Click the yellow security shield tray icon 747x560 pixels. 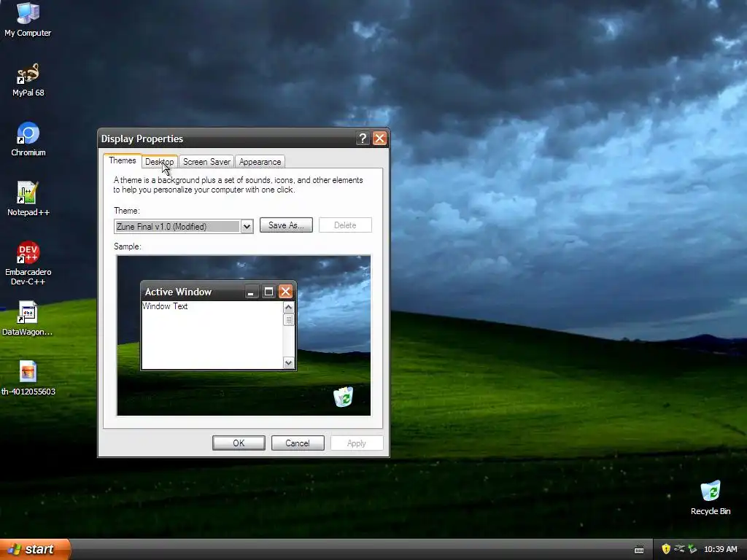pyautogui.click(x=666, y=549)
